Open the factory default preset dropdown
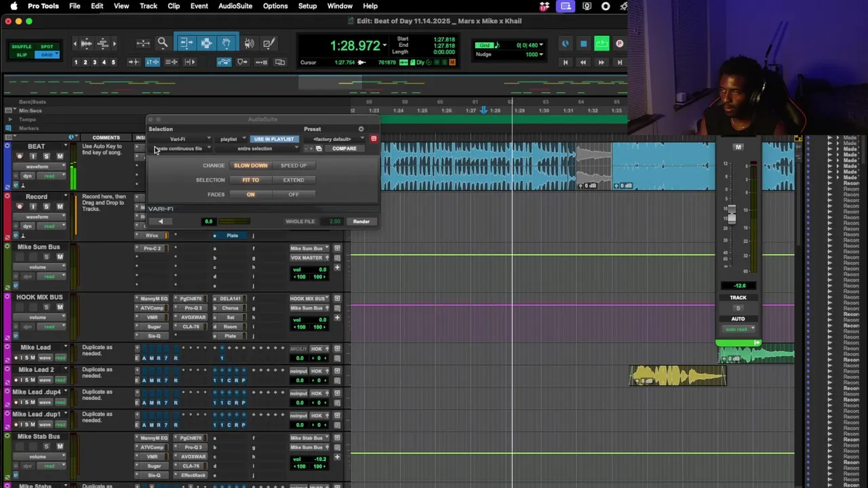This screenshot has height=488, width=868. tap(334, 139)
